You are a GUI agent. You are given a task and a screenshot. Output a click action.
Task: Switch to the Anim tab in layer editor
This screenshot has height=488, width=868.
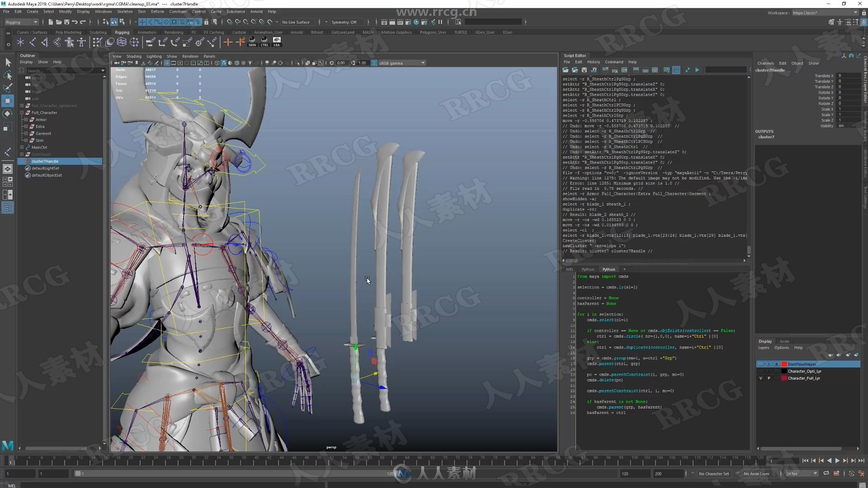(x=784, y=341)
